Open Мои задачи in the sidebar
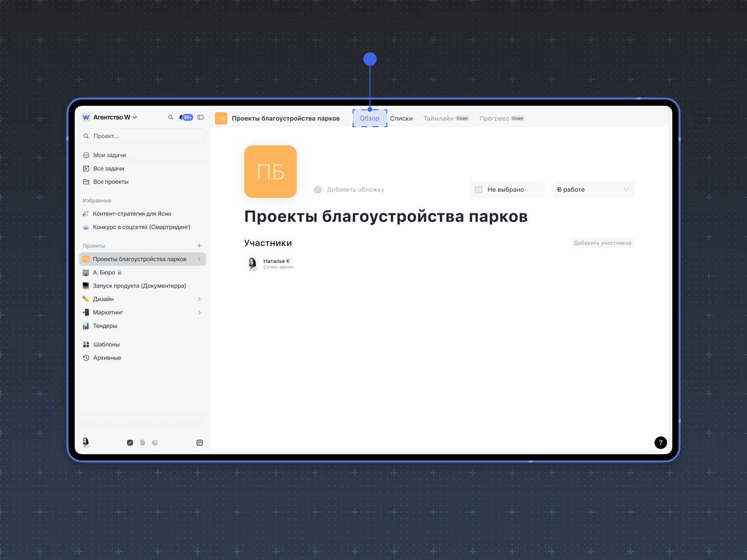 (109, 155)
